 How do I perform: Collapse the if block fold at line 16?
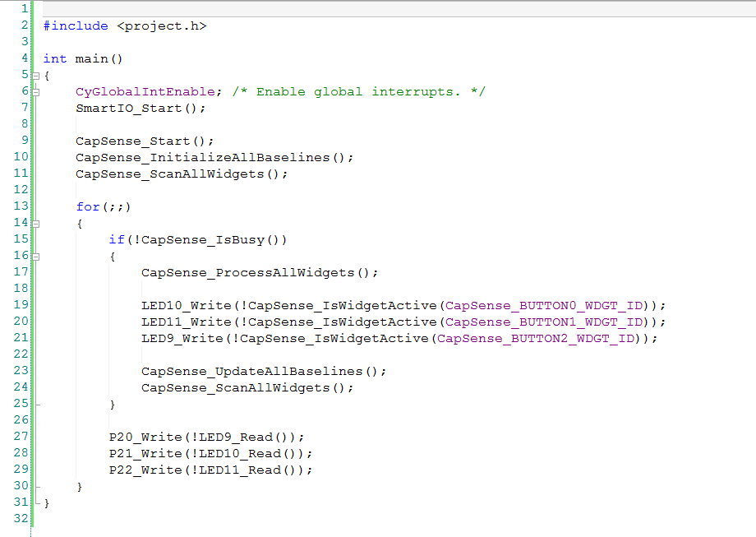(35, 257)
